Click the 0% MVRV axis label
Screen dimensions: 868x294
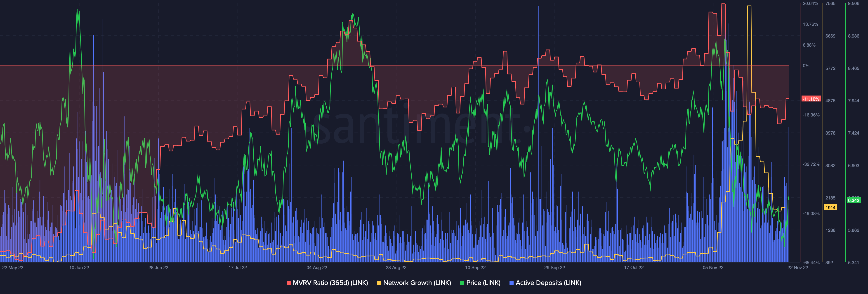806,66
